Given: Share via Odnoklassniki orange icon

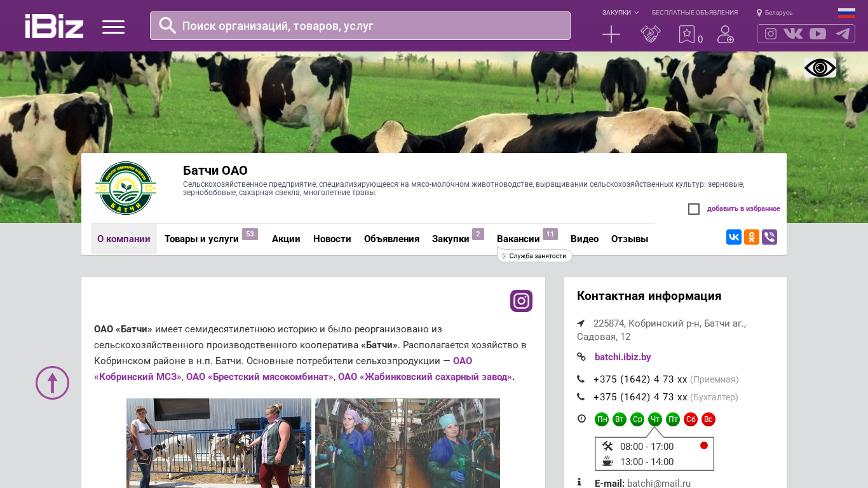Looking at the screenshot, I should coord(752,237).
